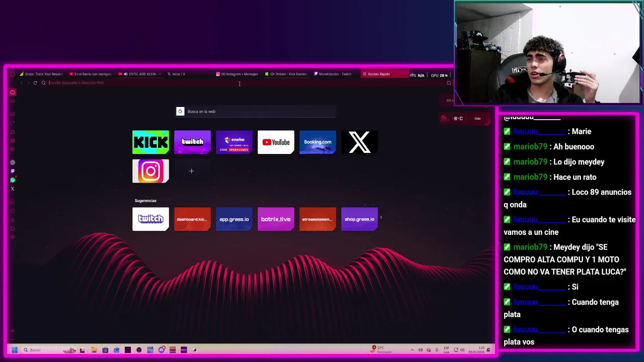Switch to the Stream Kick Dashboard tab

pos(287,74)
